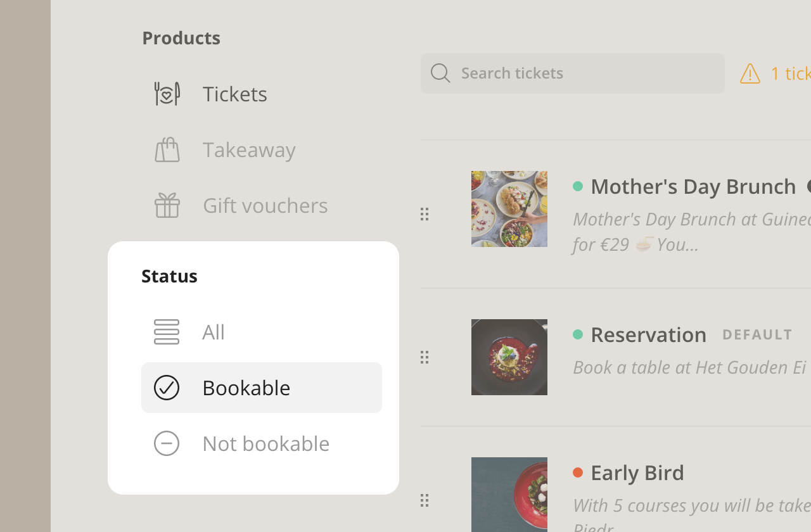Open the Reservation ticket

coord(648,334)
